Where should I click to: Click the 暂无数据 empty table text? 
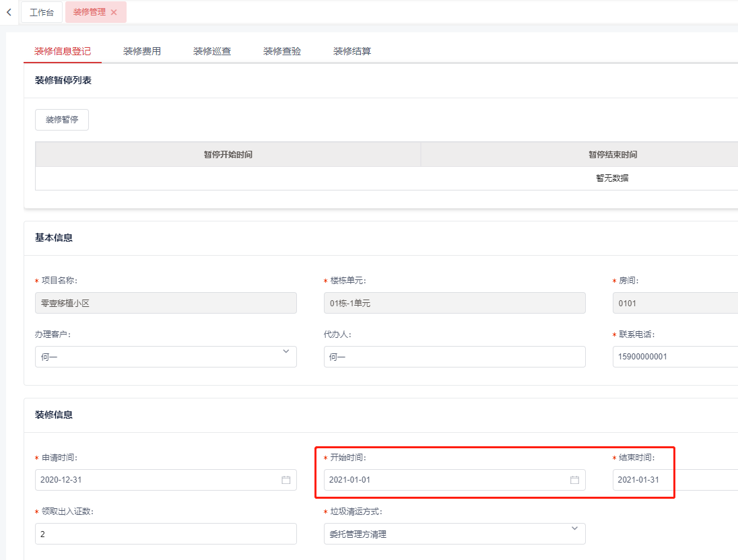[612, 178]
